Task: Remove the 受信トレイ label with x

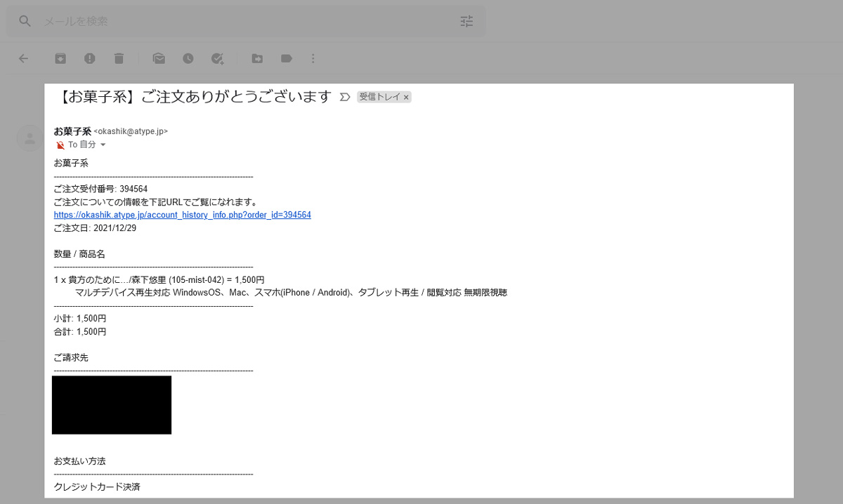Action: pos(406,98)
